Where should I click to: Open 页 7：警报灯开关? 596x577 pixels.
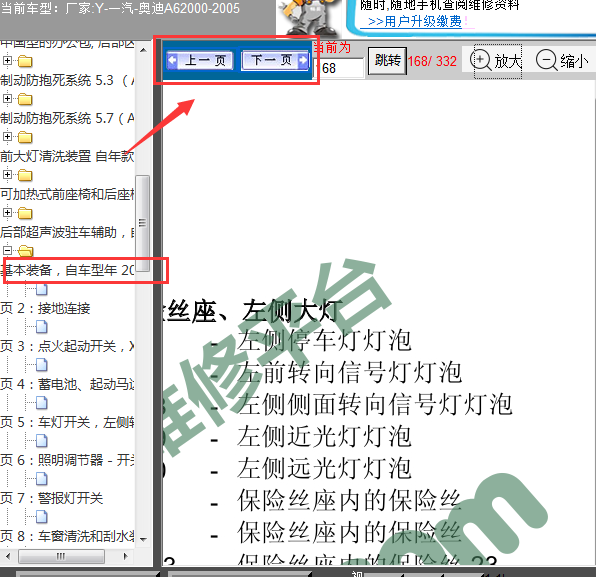52,498
